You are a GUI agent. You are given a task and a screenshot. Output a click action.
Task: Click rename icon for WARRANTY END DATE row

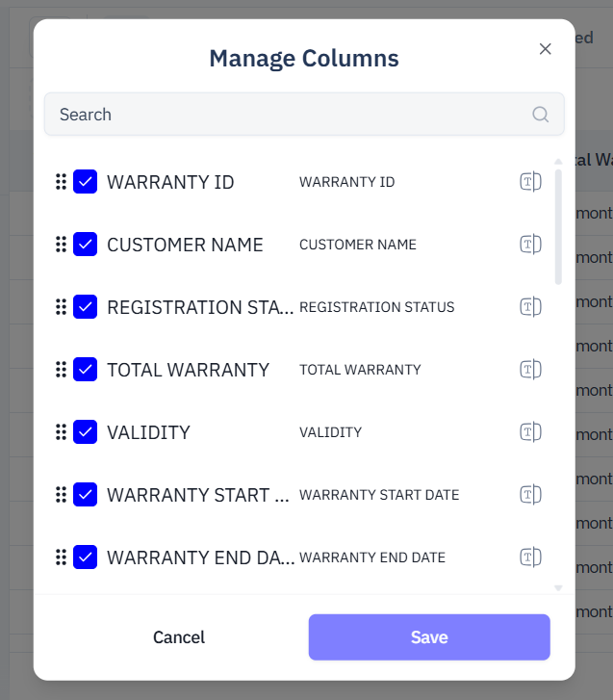pyautogui.click(x=530, y=557)
